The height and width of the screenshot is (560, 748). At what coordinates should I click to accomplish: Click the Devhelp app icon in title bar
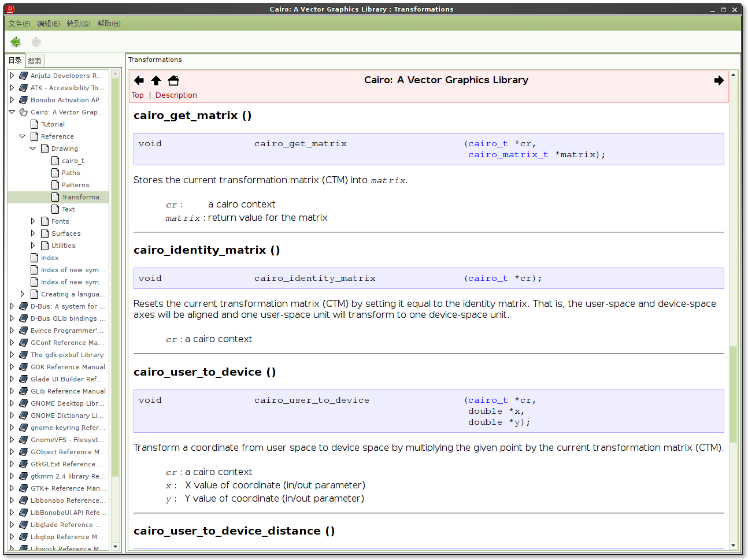[10, 9]
